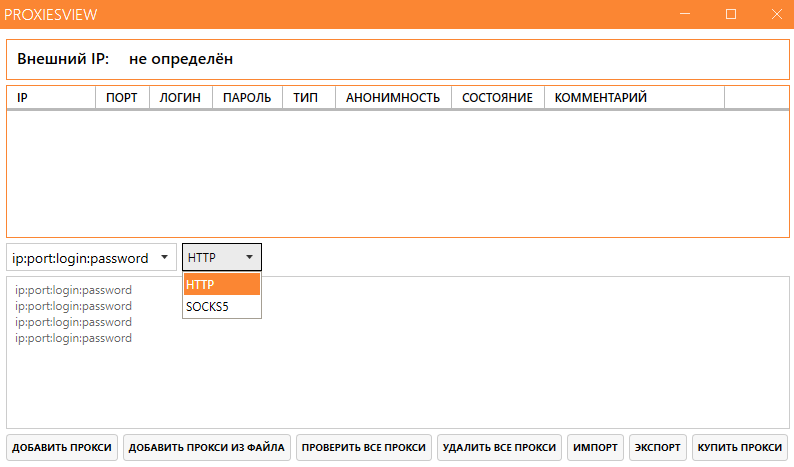Open the ИМПОРТ button
This screenshot has width=794, height=467.
(x=595, y=448)
